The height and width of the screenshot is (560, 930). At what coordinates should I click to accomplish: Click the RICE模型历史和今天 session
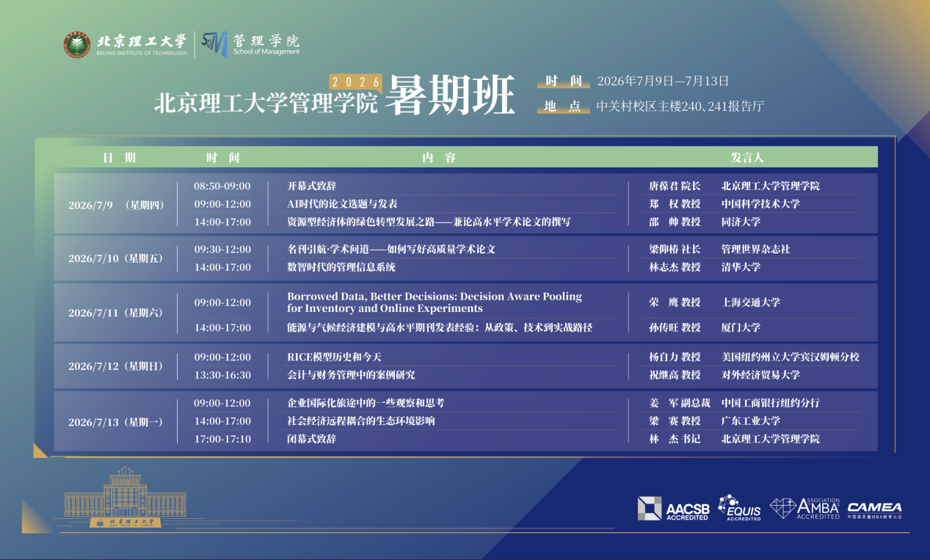point(335,357)
